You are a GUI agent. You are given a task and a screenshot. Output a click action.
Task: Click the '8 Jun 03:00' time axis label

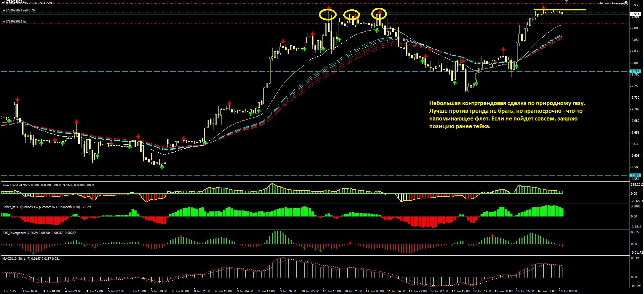point(180,291)
